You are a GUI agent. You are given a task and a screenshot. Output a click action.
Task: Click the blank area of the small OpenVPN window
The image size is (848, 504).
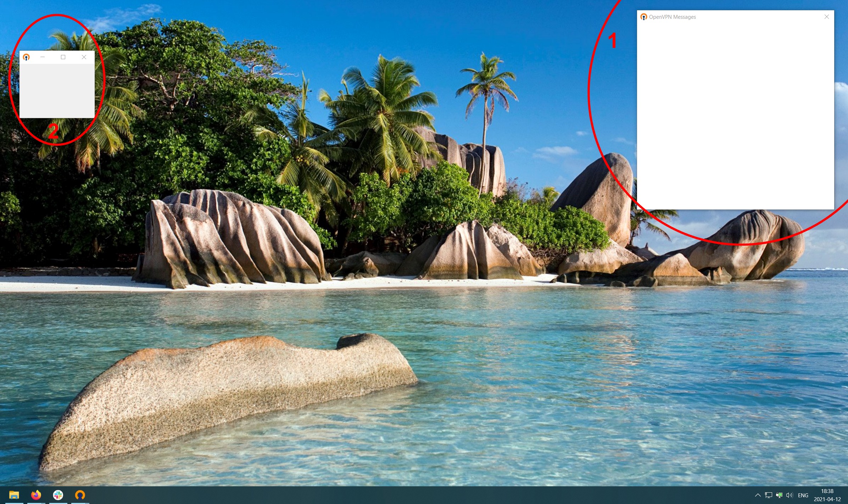pos(57,90)
